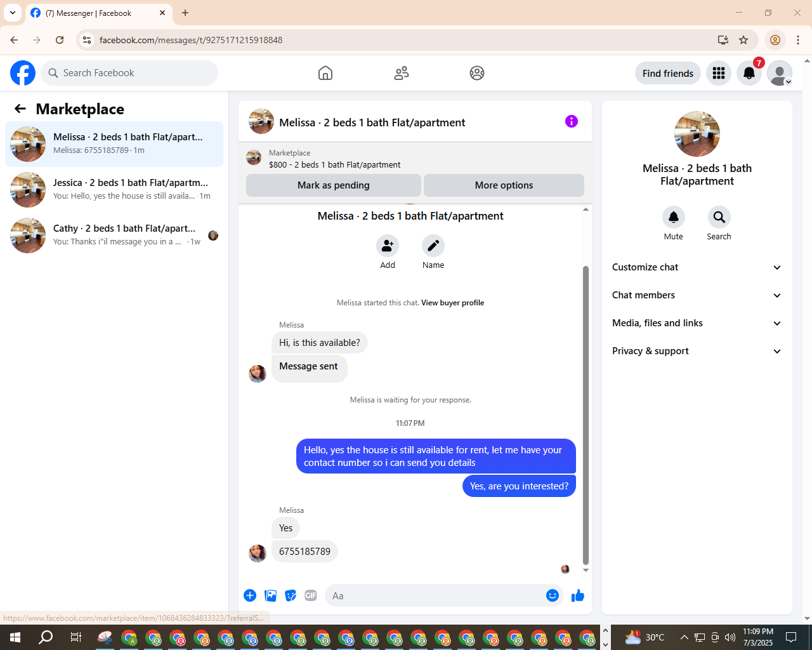This screenshot has height=650, width=812.
Task: Choose a sticker in composer
Action: [x=291, y=595]
